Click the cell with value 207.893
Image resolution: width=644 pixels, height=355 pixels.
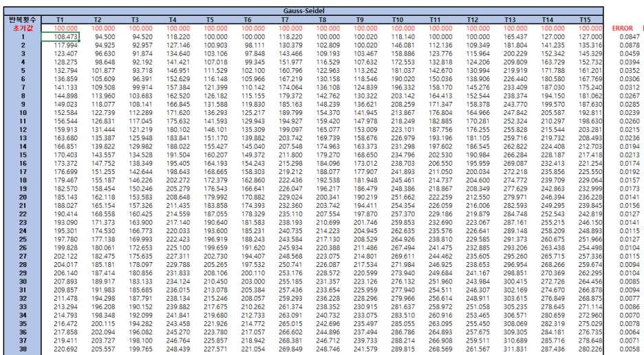(60, 282)
